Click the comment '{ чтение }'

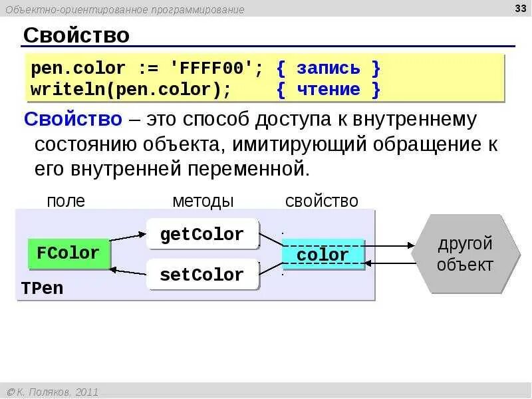tap(328, 90)
